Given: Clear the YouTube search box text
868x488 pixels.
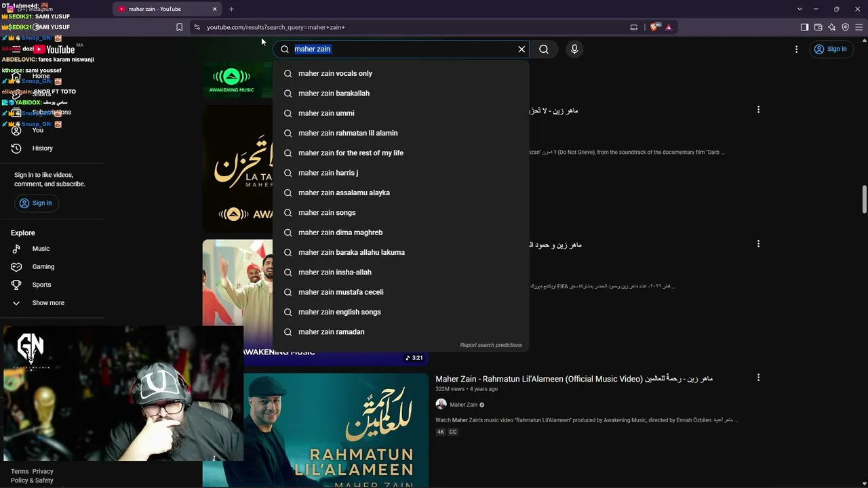Looking at the screenshot, I should 521,49.
